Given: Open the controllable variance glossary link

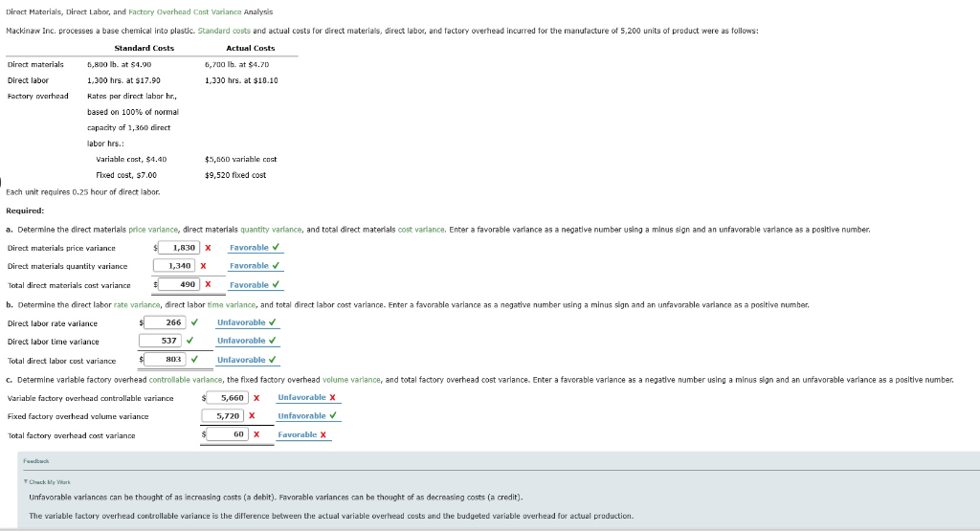Looking at the screenshot, I should 186,380.
